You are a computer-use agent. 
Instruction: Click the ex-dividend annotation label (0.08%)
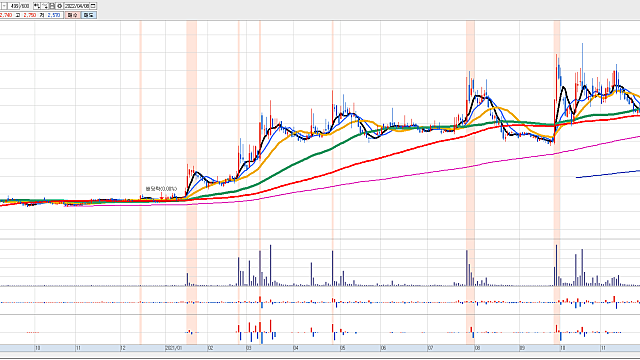click(161, 189)
